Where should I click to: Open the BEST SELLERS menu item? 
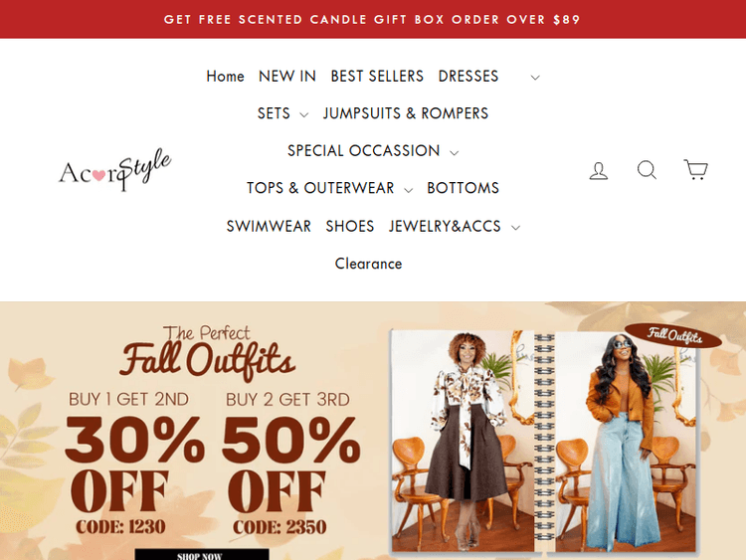(x=377, y=77)
